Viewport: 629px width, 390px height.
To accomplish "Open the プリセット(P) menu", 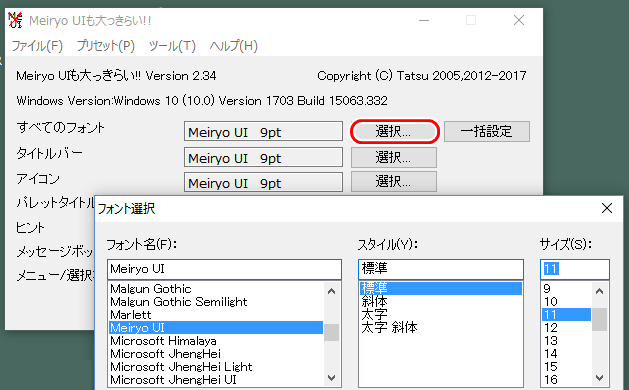I will pos(106,46).
